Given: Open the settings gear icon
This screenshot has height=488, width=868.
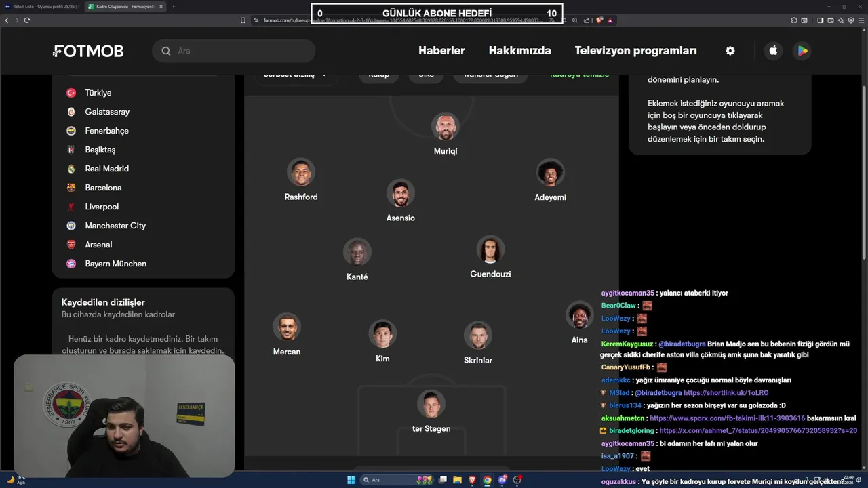Looking at the screenshot, I should [x=730, y=51].
